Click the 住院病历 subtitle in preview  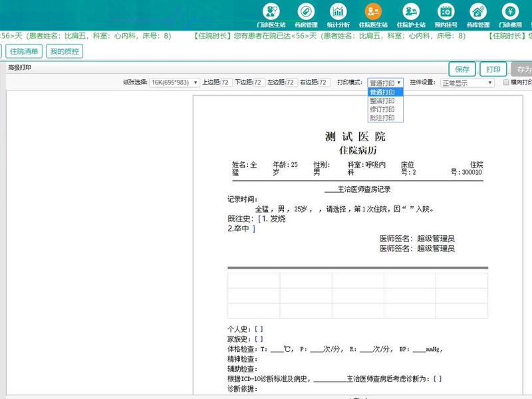[x=358, y=150]
